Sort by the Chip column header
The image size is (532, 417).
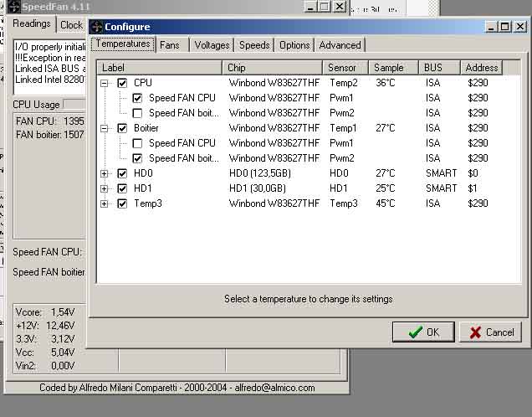pyautogui.click(x=273, y=67)
